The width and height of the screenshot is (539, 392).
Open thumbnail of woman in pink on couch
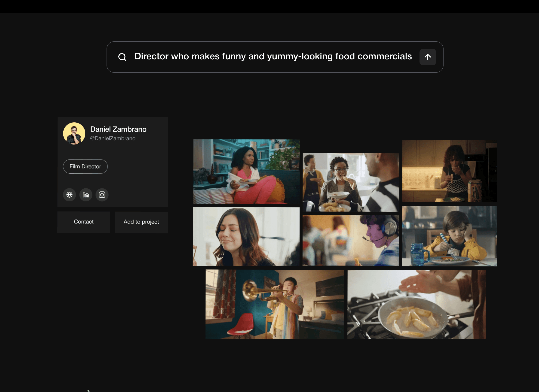pyautogui.click(x=246, y=172)
